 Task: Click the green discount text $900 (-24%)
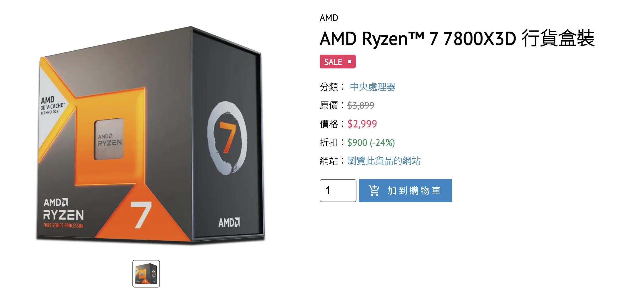[x=371, y=142]
